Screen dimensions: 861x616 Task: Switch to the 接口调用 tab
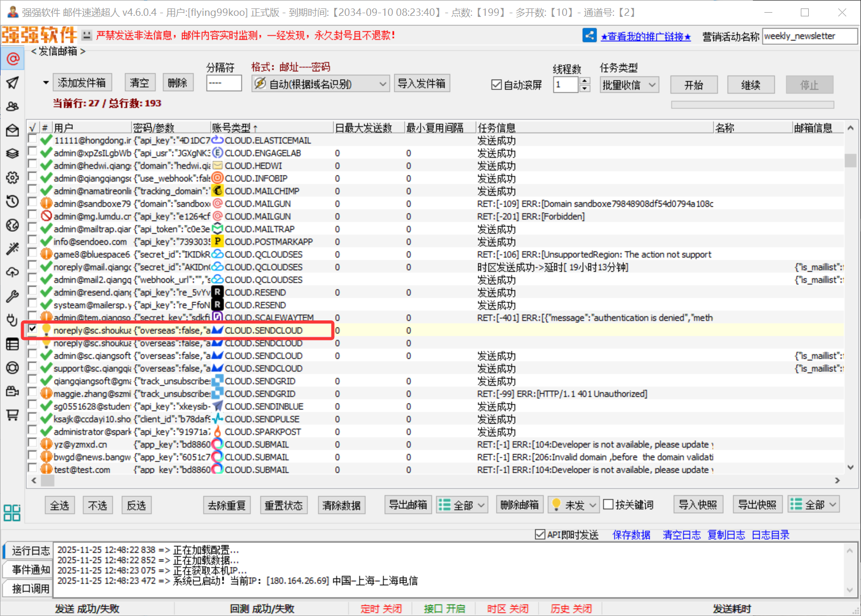tap(31, 589)
